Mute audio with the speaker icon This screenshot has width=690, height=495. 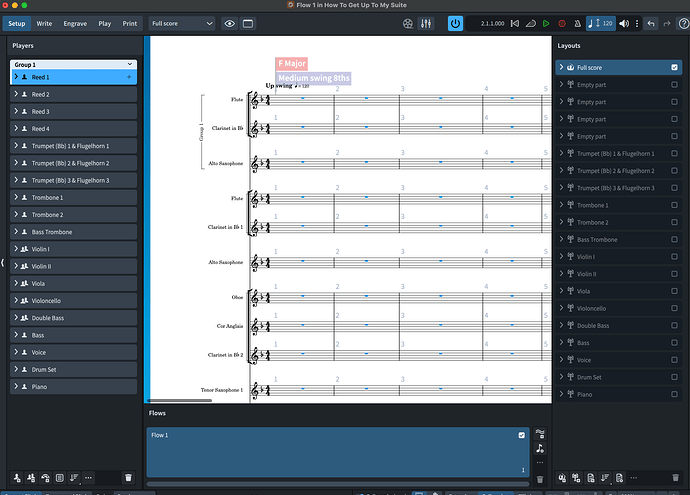coord(624,24)
